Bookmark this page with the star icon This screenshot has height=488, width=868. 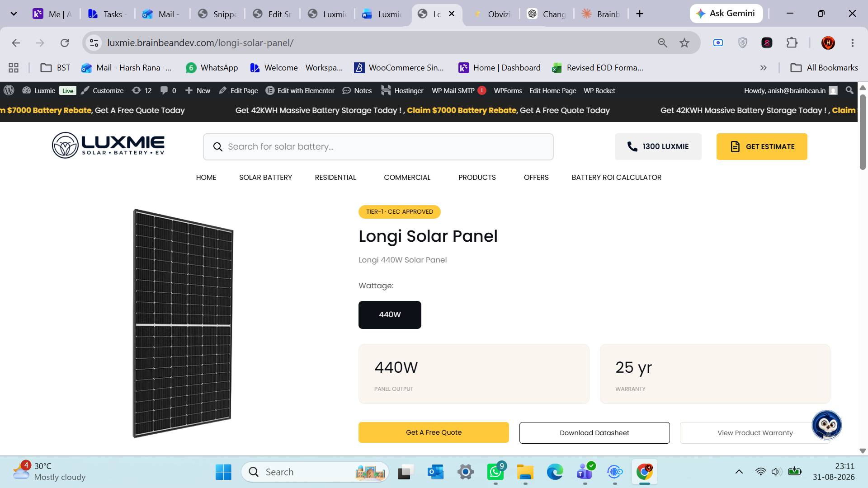[x=684, y=43]
